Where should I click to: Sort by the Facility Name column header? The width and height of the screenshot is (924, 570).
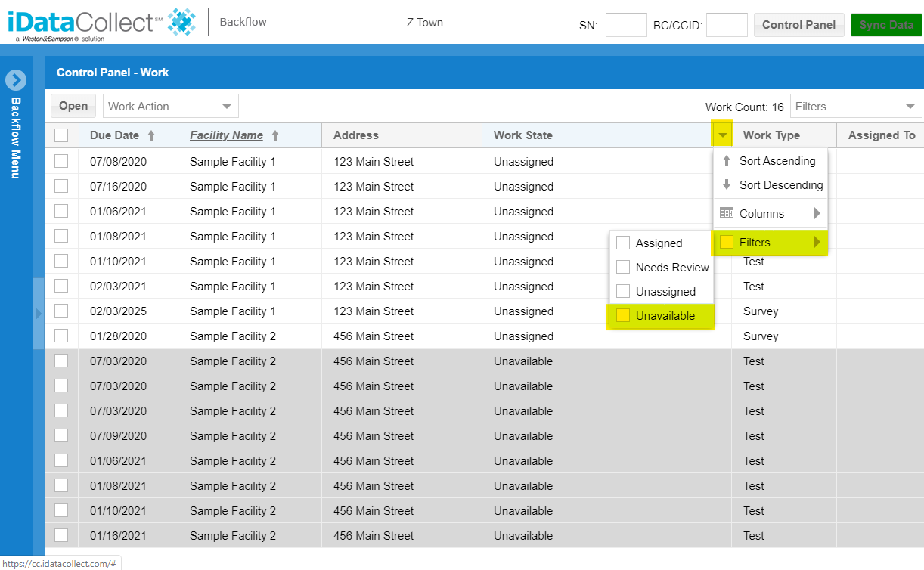(250, 135)
